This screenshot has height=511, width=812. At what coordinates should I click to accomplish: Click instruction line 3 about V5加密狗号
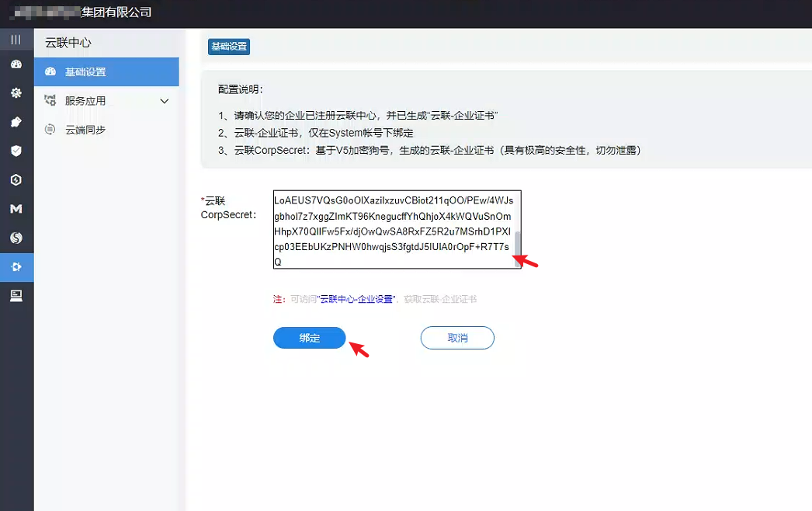coord(429,151)
